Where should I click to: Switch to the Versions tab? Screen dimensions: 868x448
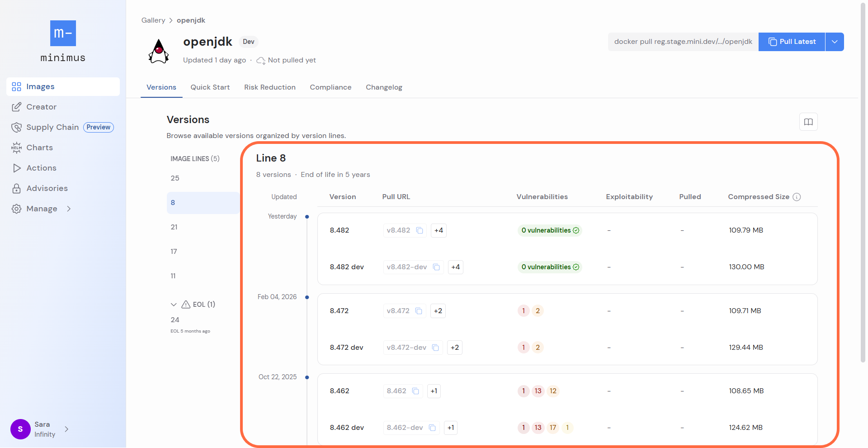pyautogui.click(x=161, y=87)
